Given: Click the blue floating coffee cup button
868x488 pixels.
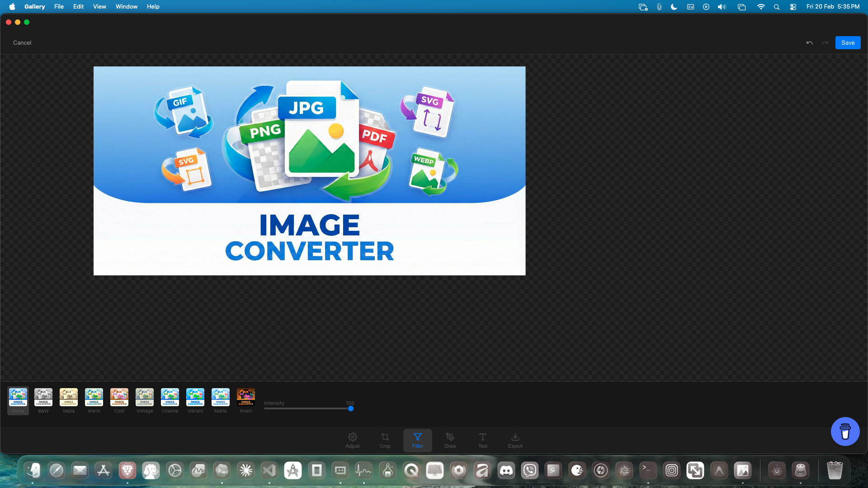Looking at the screenshot, I should pos(845,432).
